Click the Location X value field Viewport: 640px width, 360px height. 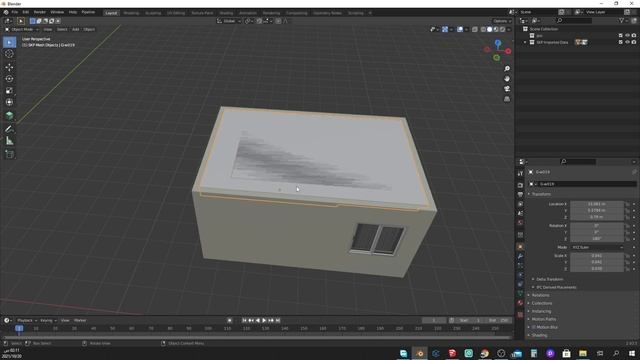(x=597, y=204)
